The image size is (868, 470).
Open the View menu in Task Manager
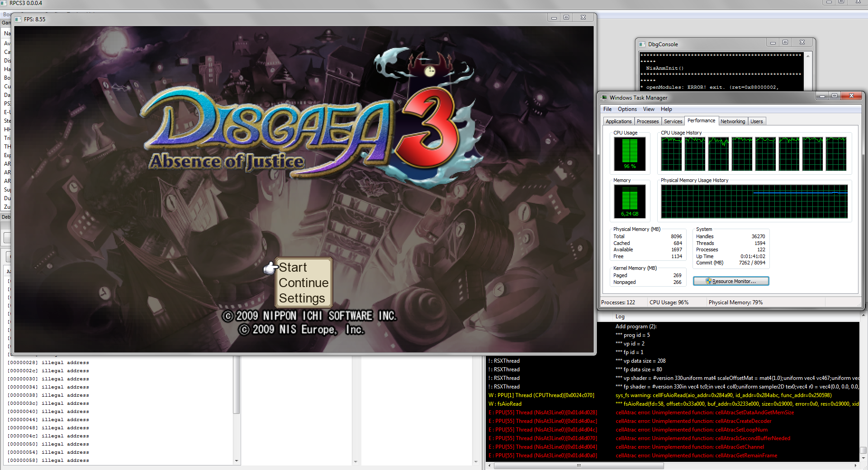649,109
